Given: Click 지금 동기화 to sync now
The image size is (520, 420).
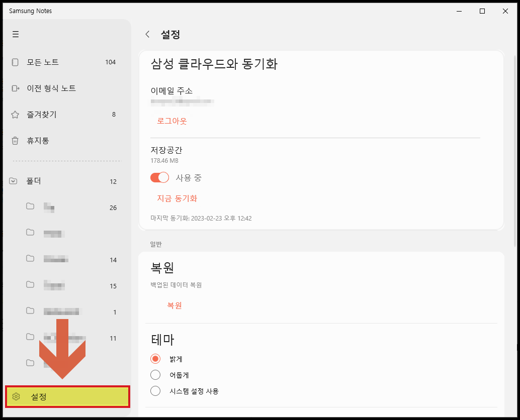Looking at the screenshot, I should [177, 198].
